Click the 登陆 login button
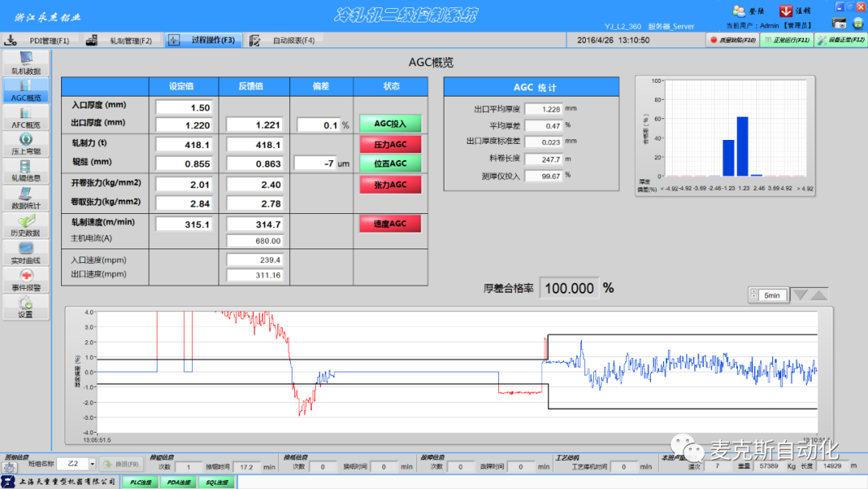868x489 pixels. [749, 10]
